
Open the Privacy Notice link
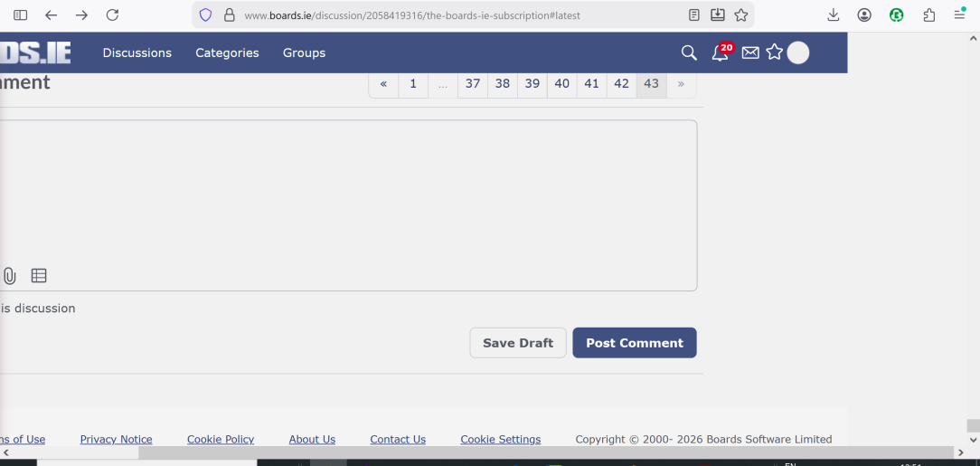click(117, 439)
